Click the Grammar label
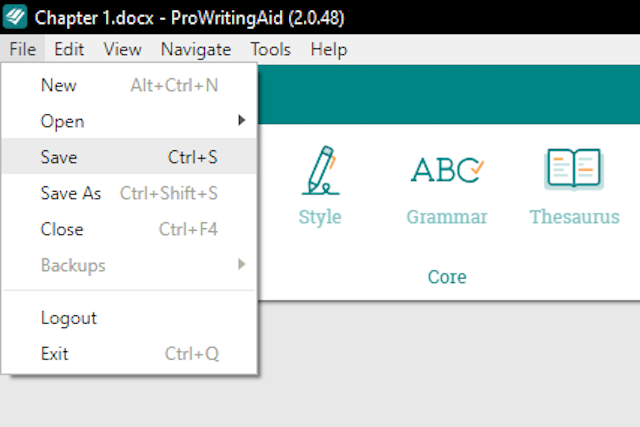 (447, 217)
